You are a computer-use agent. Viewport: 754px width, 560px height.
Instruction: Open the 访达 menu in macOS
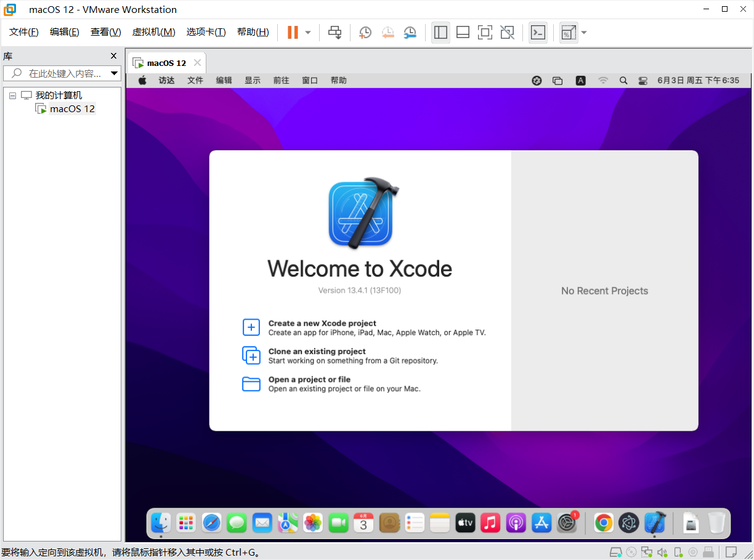[x=166, y=80]
